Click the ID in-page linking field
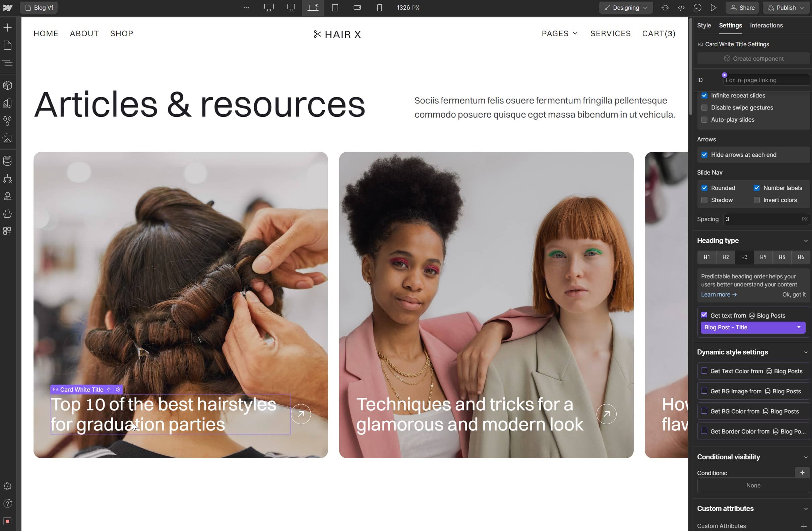Viewport: 812px width, 531px height. coord(766,80)
